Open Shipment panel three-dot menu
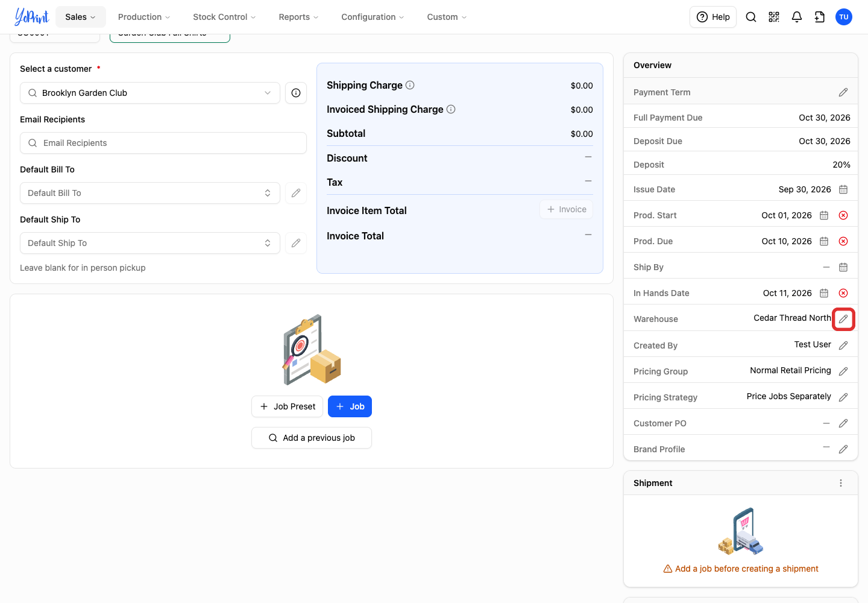Screen dimensions: 868x603 (x=841, y=483)
